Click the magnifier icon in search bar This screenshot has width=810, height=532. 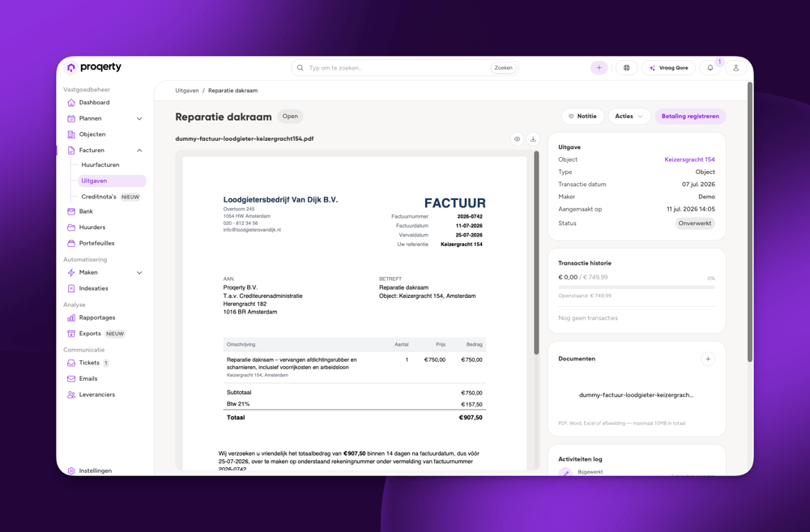point(301,68)
